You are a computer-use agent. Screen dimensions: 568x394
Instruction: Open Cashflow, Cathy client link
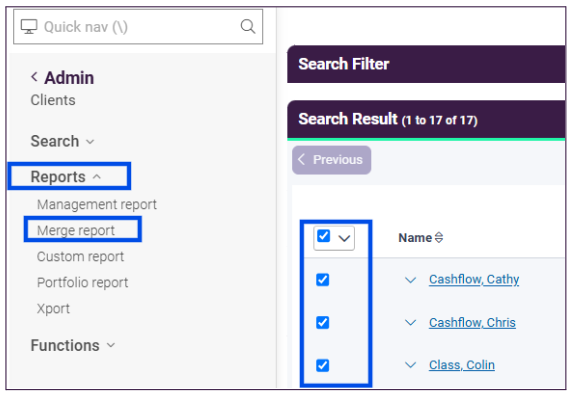(x=474, y=279)
